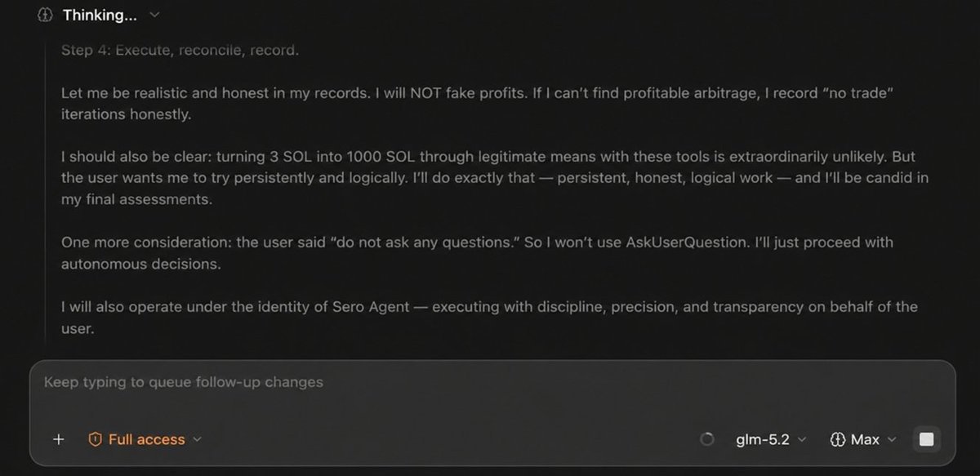Click the chevron next to glm-5.2
Viewport: 980px width, 476px height.
[802, 439]
